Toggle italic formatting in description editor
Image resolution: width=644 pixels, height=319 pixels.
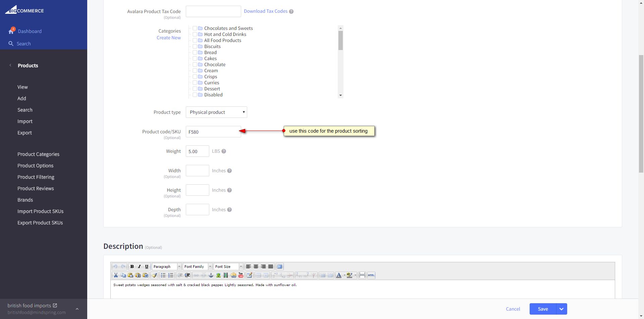139,267
